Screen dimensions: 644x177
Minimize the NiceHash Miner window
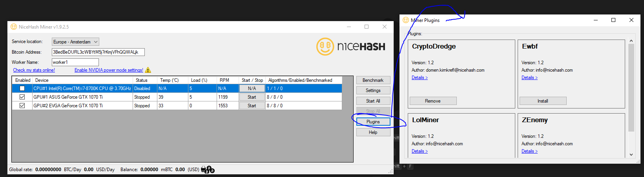click(349, 27)
